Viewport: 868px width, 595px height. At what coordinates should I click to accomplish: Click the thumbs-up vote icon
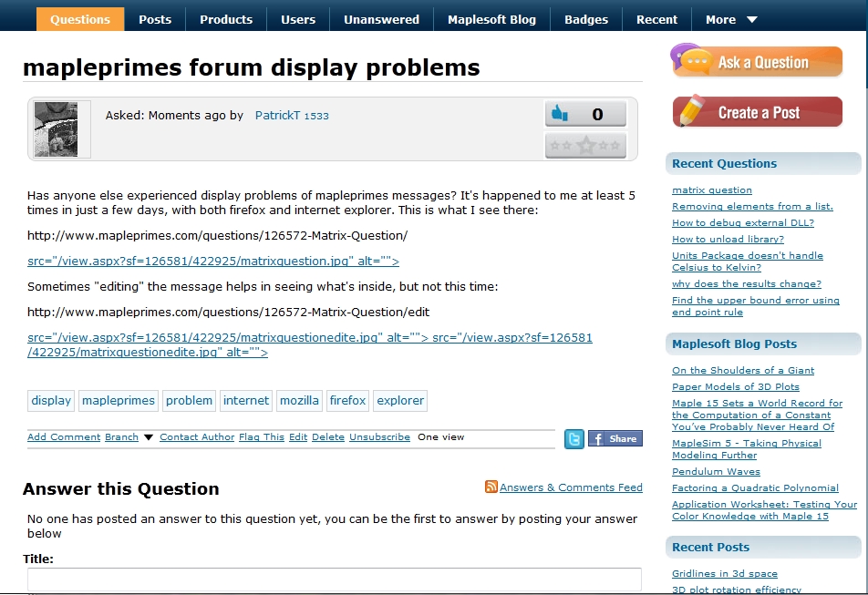tap(560, 114)
